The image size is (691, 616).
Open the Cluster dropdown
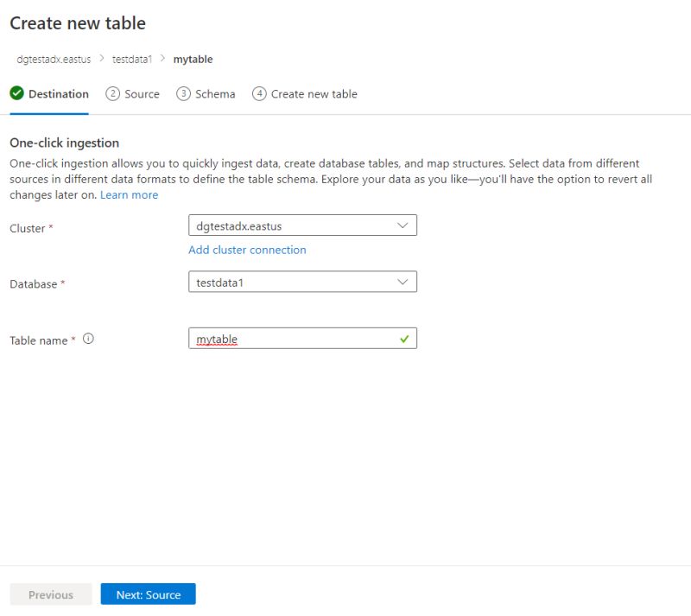tap(302, 225)
